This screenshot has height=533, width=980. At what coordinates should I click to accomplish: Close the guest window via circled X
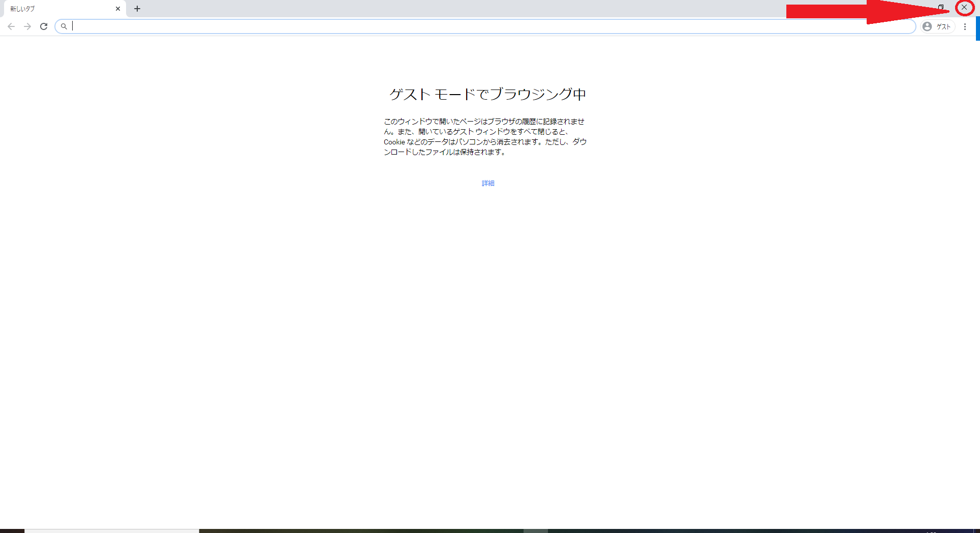coord(965,8)
